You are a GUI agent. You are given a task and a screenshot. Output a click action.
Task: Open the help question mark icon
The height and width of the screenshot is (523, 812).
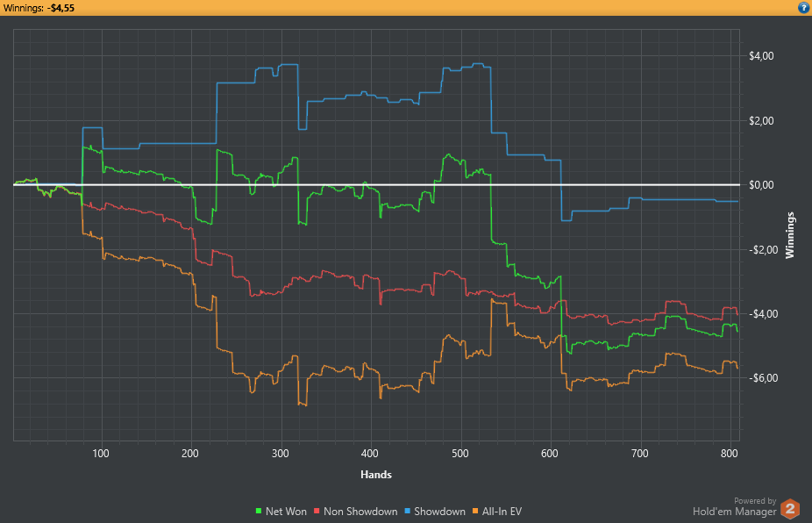tap(804, 8)
